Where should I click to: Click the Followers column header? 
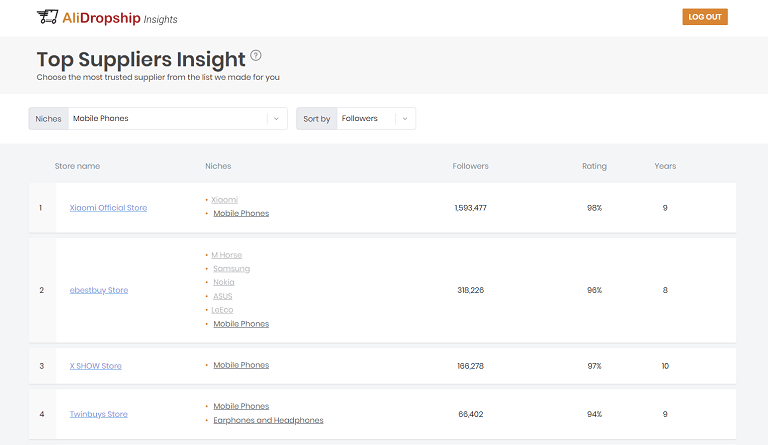point(470,166)
